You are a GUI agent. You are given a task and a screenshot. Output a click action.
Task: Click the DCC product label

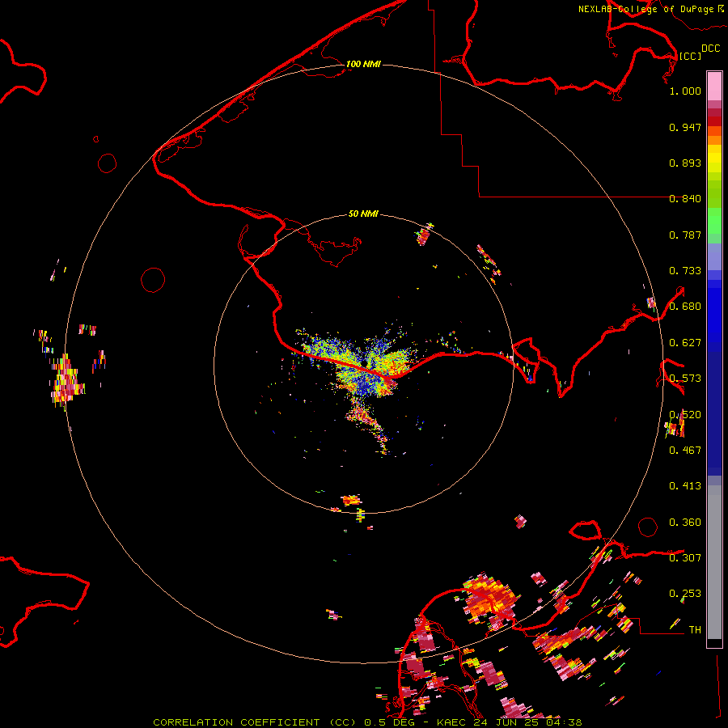click(711, 49)
